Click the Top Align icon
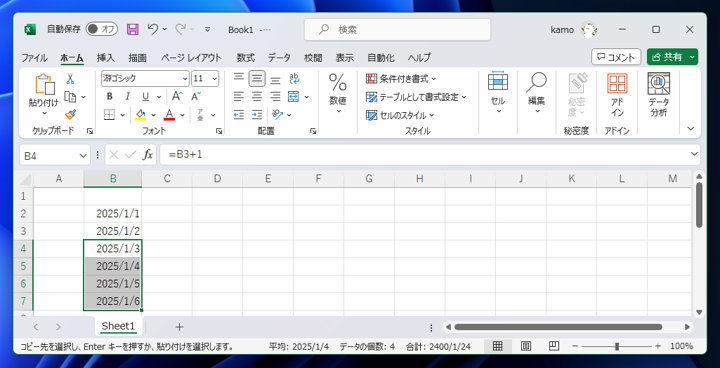This screenshot has width=720, height=368. click(x=238, y=79)
